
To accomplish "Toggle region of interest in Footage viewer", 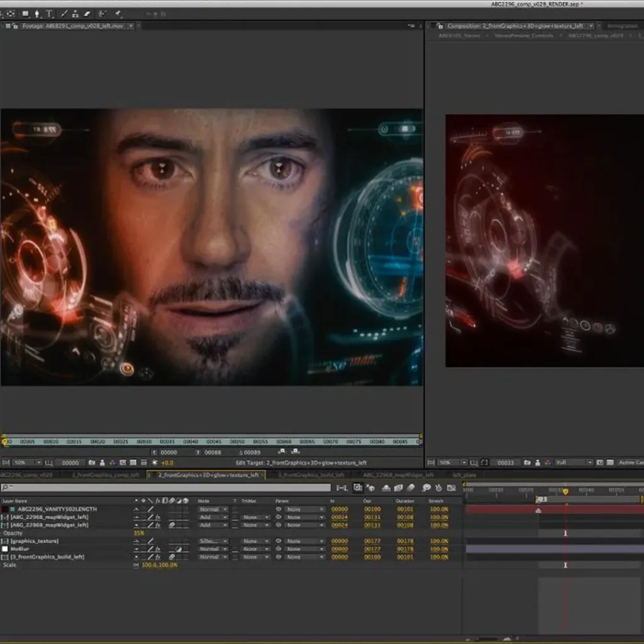I will point(123,462).
